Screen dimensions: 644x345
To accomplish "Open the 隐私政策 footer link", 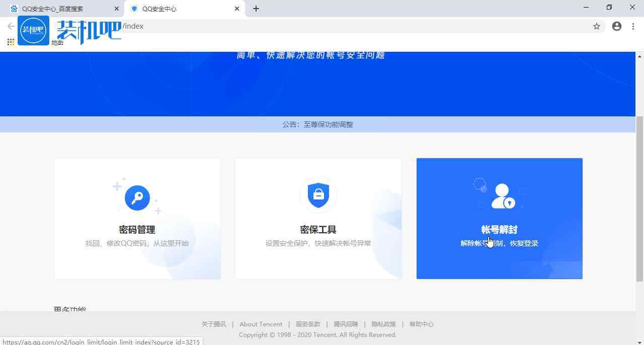I will coord(383,324).
